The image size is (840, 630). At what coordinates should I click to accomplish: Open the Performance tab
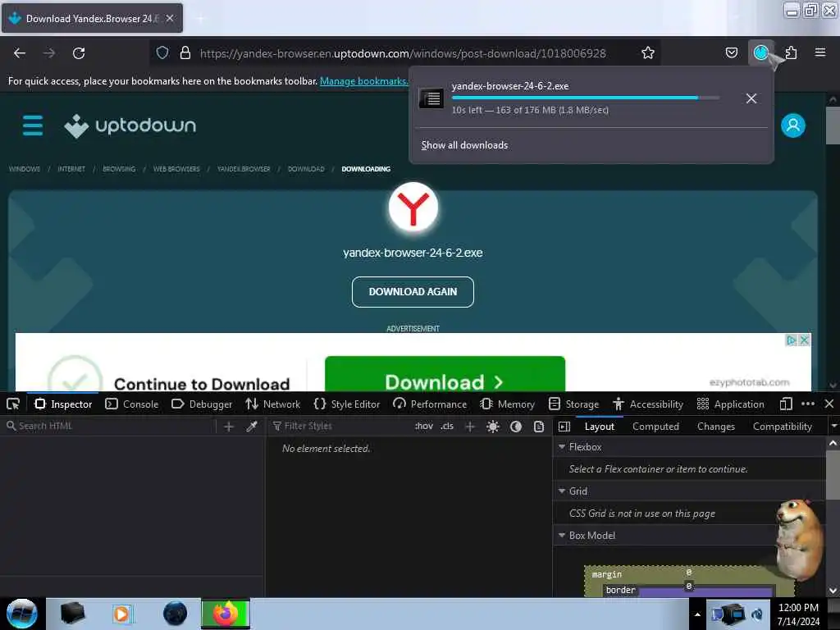coord(430,404)
